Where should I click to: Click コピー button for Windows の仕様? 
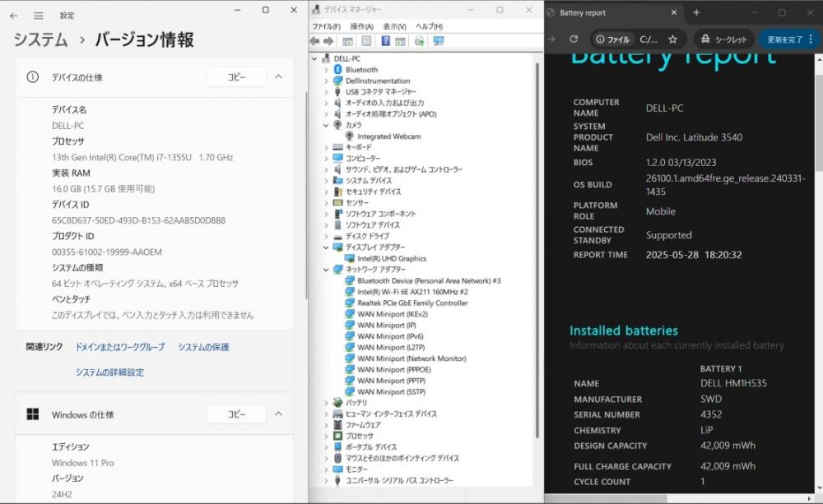tap(236, 414)
